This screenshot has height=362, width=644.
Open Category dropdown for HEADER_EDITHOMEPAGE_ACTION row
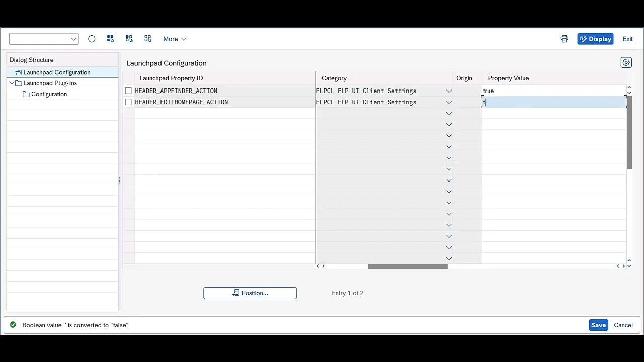(x=449, y=102)
